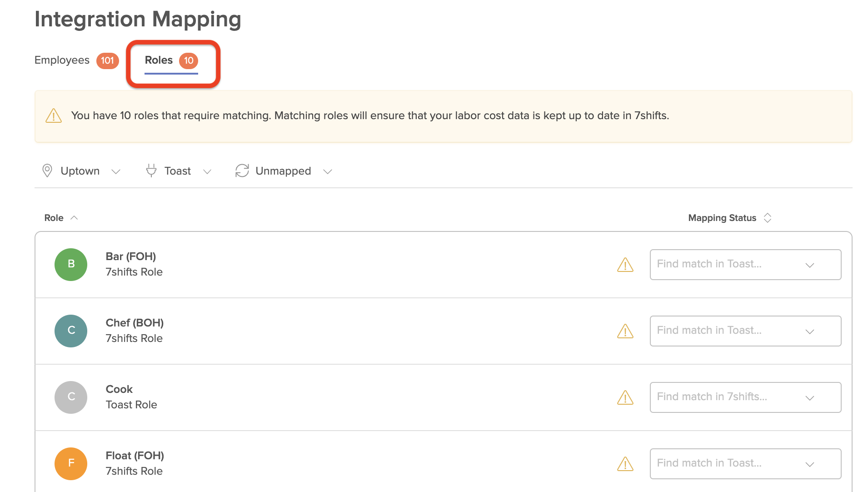Viewport: 868px width, 492px height.
Task: Click the integration plug icon beside Toast
Action: click(x=151, y=171)
